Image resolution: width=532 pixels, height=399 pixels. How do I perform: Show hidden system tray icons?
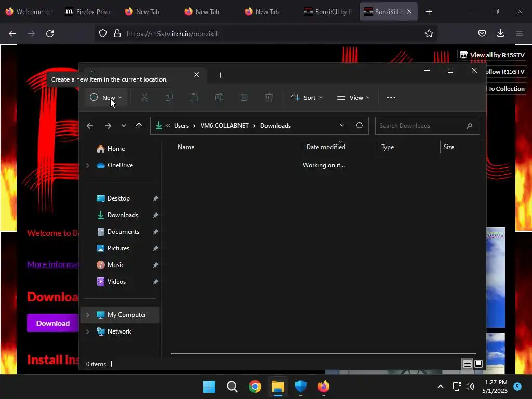point(441,387)
